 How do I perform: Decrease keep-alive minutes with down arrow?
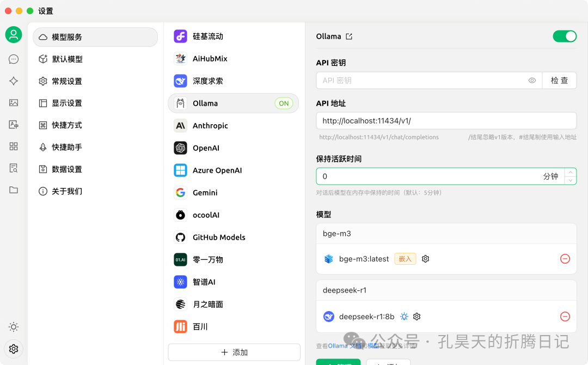click(571, 180)
